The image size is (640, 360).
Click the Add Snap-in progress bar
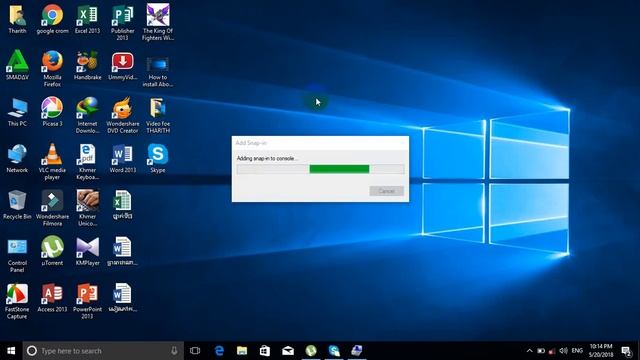[320, 169]
